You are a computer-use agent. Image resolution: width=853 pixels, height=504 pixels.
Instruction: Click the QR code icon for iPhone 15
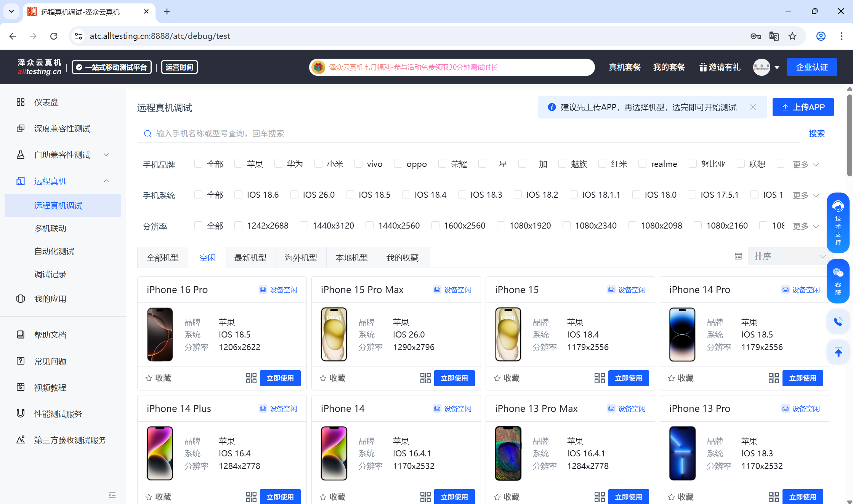[600, 378]
